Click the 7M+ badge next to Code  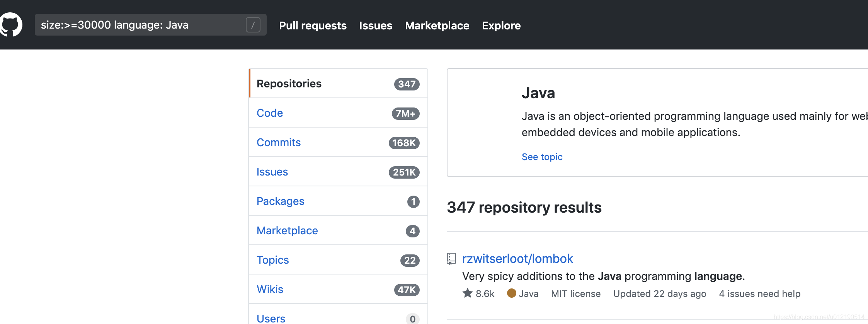tap(405, 113)
